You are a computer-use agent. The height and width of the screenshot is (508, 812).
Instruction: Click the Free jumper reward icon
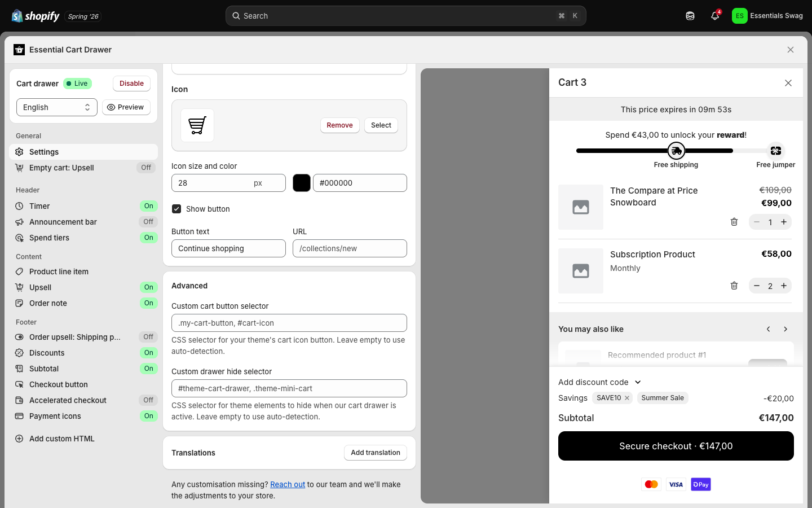(x=776, y=151)
